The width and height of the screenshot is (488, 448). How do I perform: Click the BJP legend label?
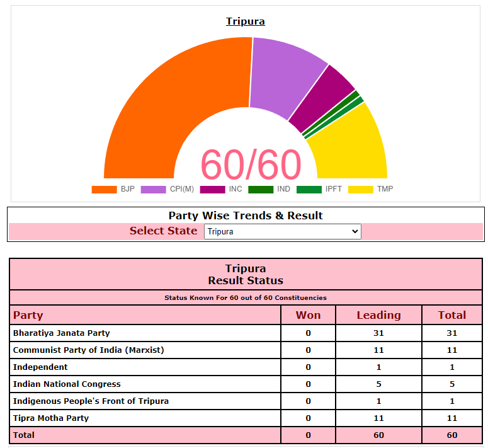128,189
